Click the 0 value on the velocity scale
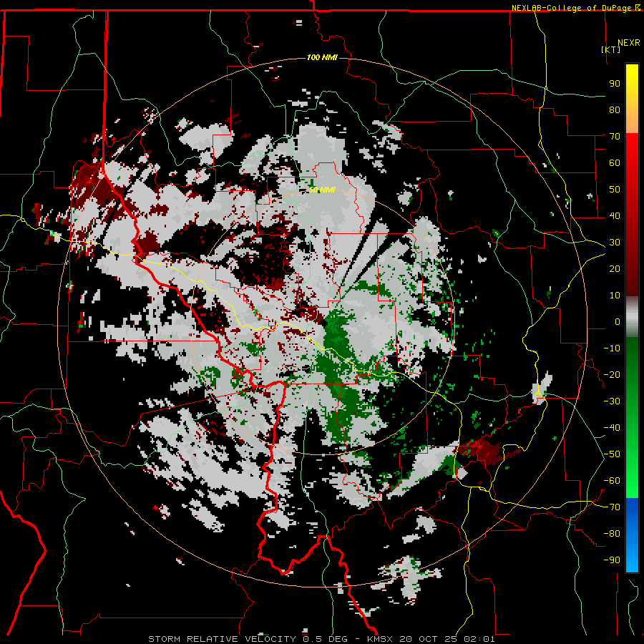This screenshot has width=644, height=644. coord(618,321)
